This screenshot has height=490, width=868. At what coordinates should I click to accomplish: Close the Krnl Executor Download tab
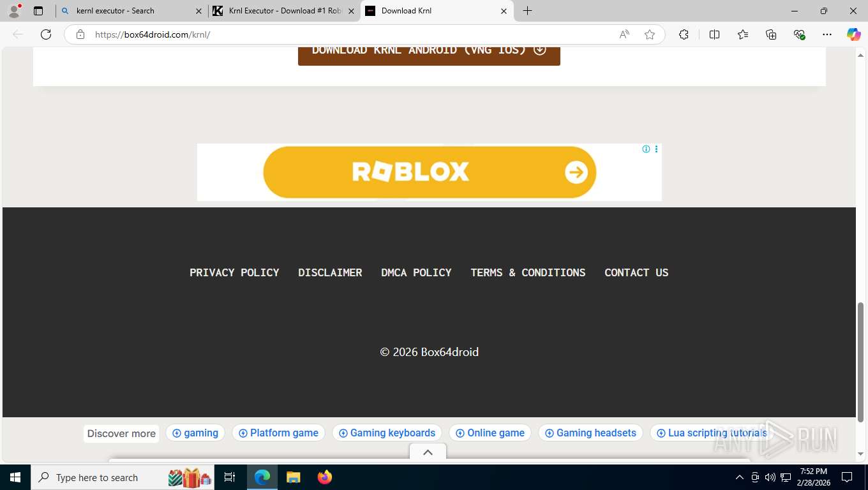(351, 11)
